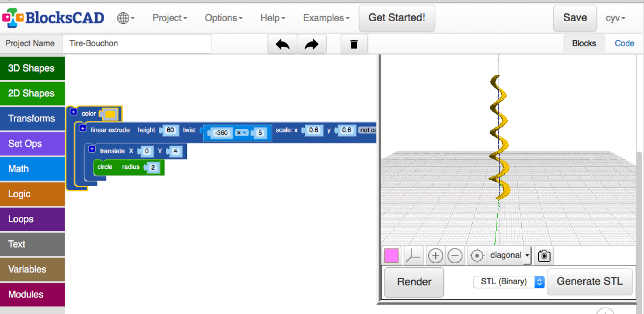
Task: Save the project
Action: click(x=575, y=17)
